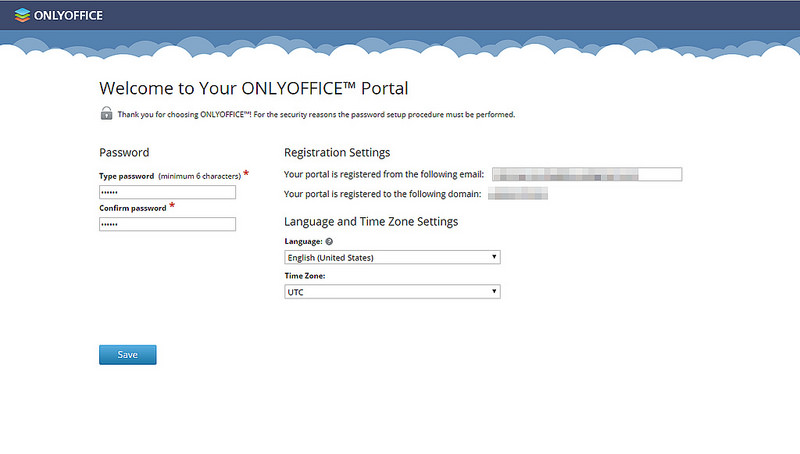Click 'Your portal is registered to the following domain:' text

(382, 194)
